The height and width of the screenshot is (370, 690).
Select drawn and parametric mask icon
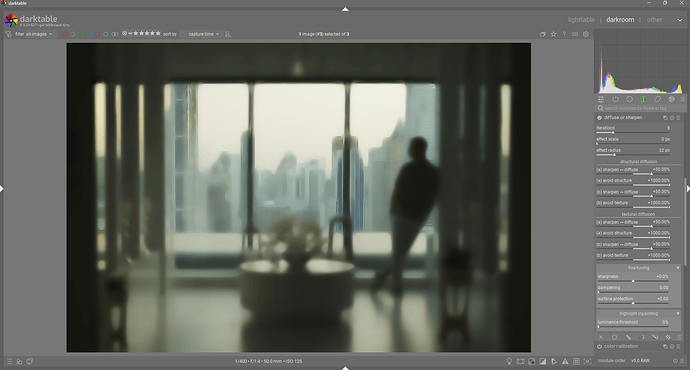click(655, 337)
